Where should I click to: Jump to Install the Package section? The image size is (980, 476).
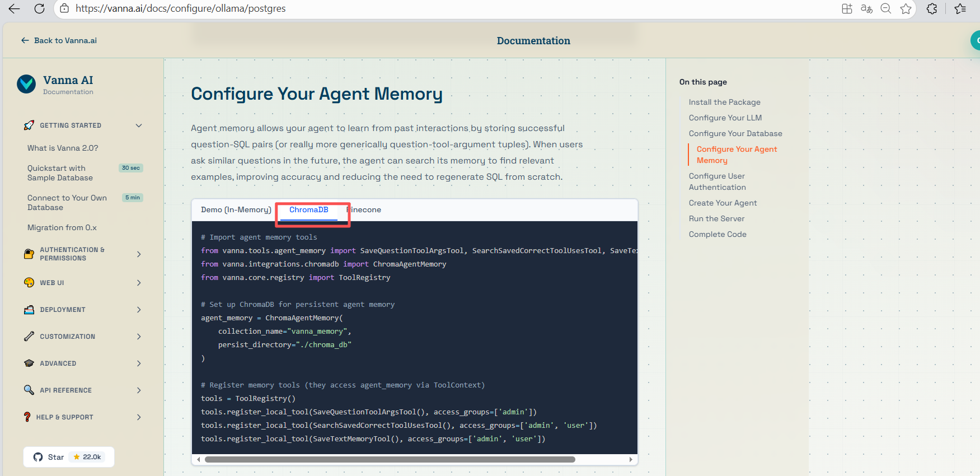[x=724, y=102]
